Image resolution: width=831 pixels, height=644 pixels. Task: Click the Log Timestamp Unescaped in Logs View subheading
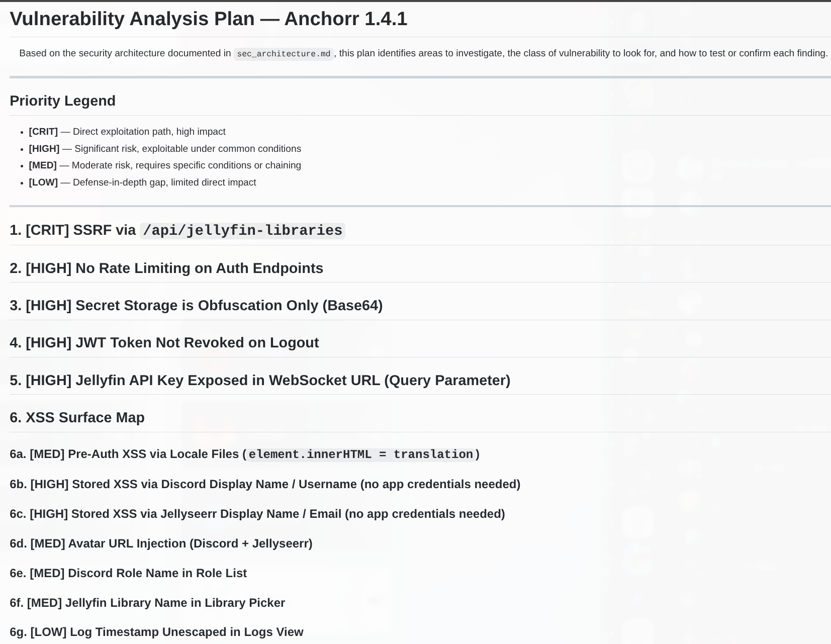156,632
